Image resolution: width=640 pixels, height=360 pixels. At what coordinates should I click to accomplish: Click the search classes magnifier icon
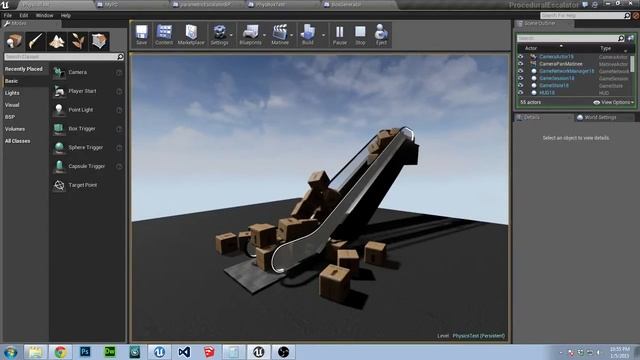[120, 57]
